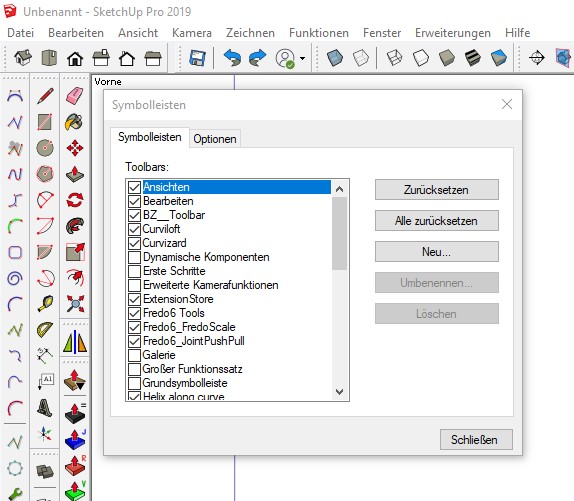Screen dimensions: 574x501
Task: Click the Save floppy disk icon
Action: pyautogui.click(x=197, y=58)
